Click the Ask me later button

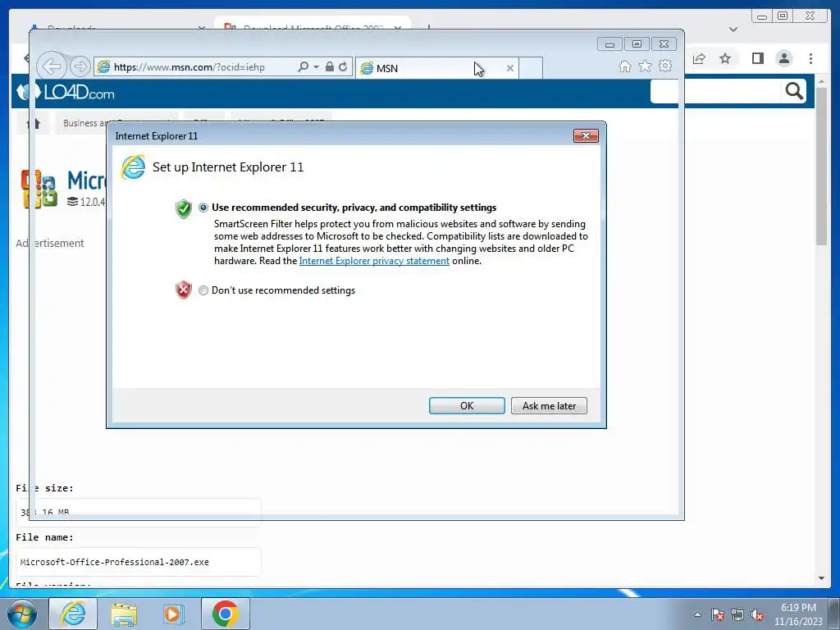549,405
